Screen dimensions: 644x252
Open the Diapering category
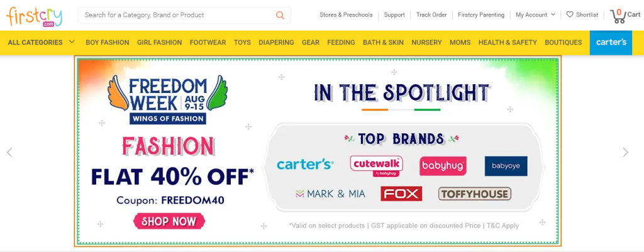276,42
